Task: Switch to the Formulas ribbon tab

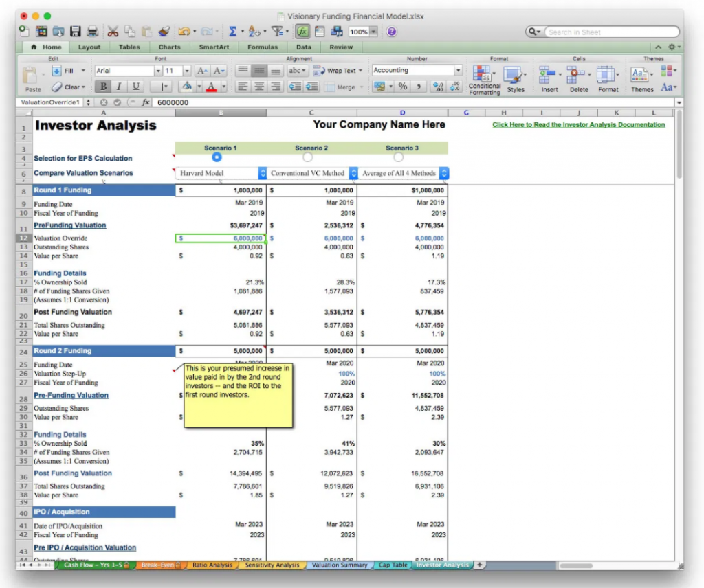Action: coord(262,47)
